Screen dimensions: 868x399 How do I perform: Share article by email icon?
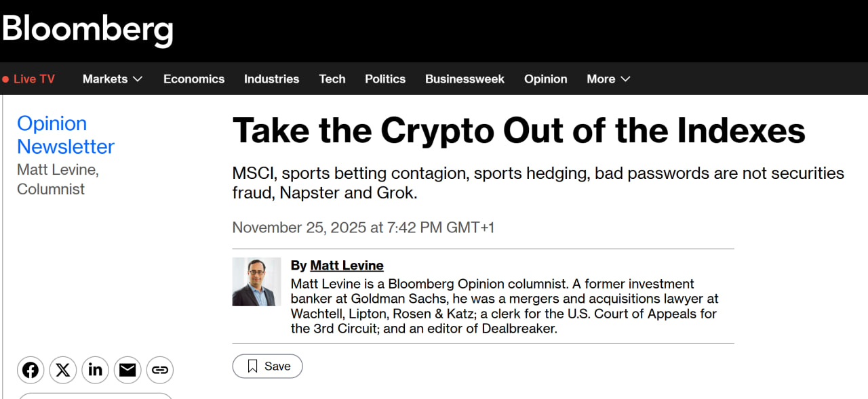click(127, 370)
